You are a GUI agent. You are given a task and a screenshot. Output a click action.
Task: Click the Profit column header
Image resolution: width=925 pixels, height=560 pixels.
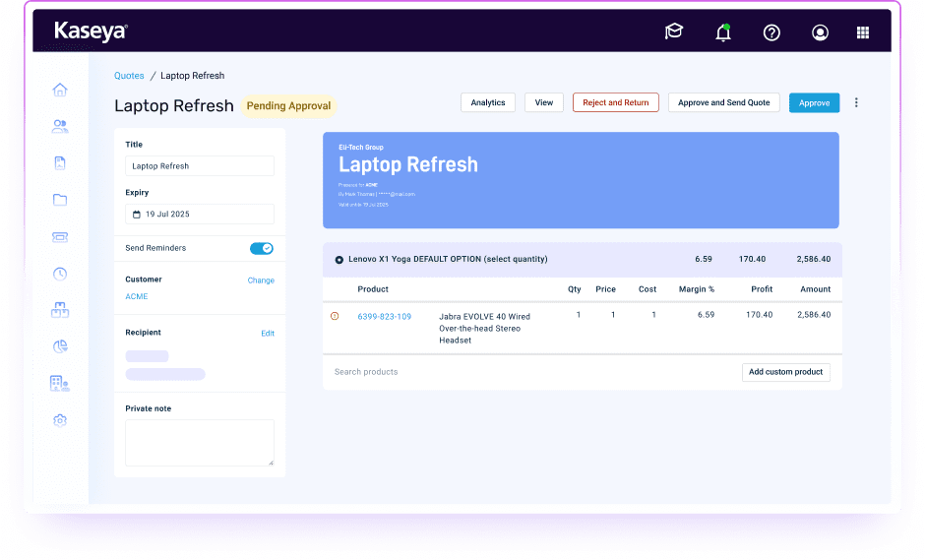coord(762,289)
